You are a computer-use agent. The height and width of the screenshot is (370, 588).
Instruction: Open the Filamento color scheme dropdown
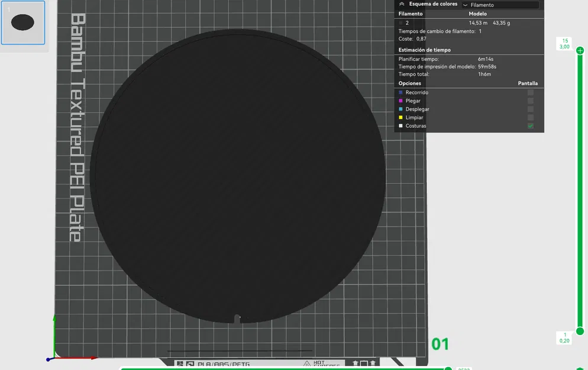[x=500, y=5]
